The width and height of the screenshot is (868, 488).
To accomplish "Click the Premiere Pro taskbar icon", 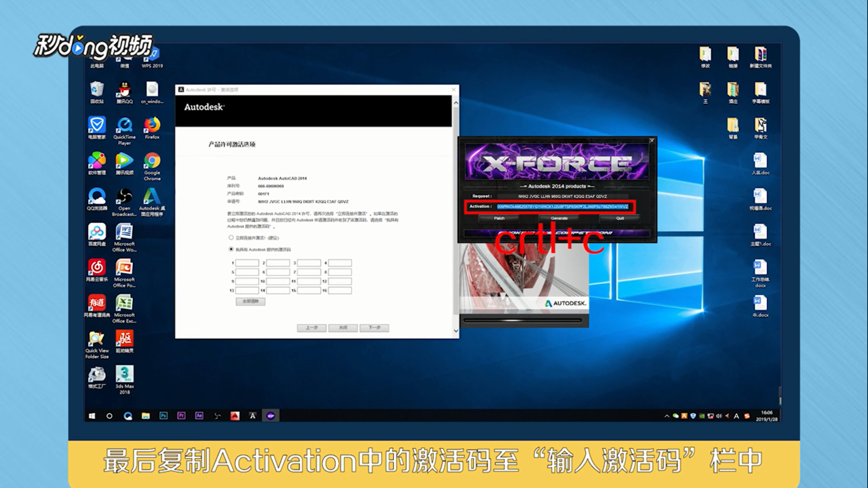I will click(181, 415).
